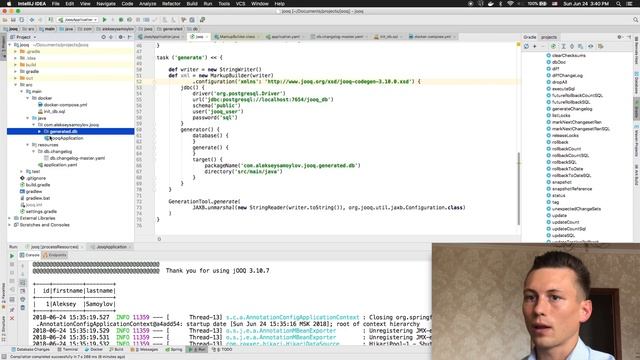
Task: Open Spotlight search in the menu bar
Action: 618,4
